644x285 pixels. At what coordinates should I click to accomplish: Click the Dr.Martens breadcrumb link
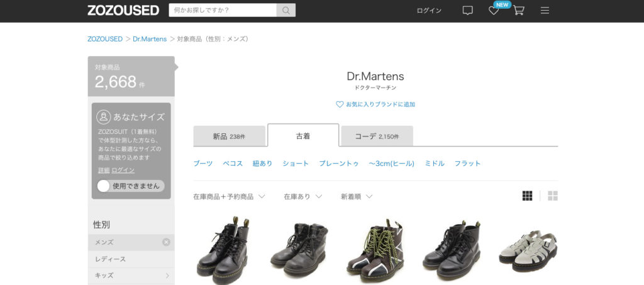150,39
